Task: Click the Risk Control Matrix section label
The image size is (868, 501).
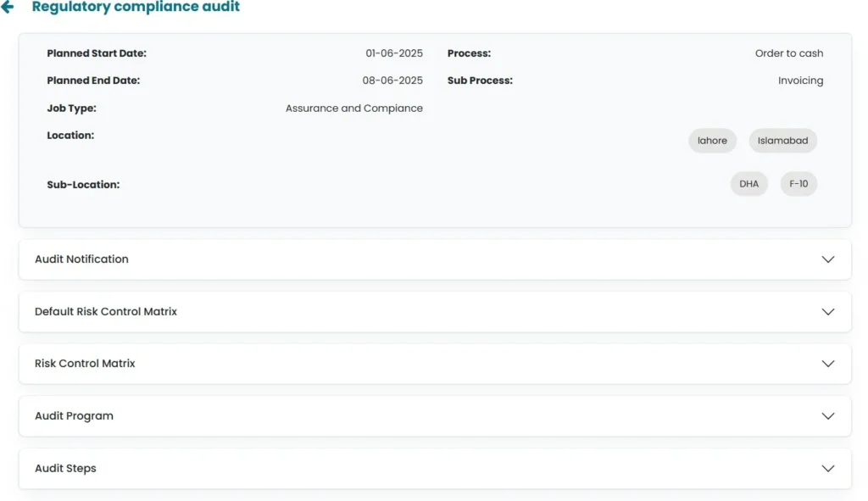Action: click(85, 364)
